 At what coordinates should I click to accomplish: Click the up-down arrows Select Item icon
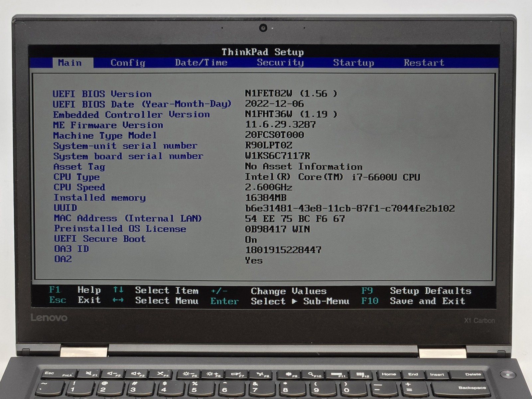[118, 290]
